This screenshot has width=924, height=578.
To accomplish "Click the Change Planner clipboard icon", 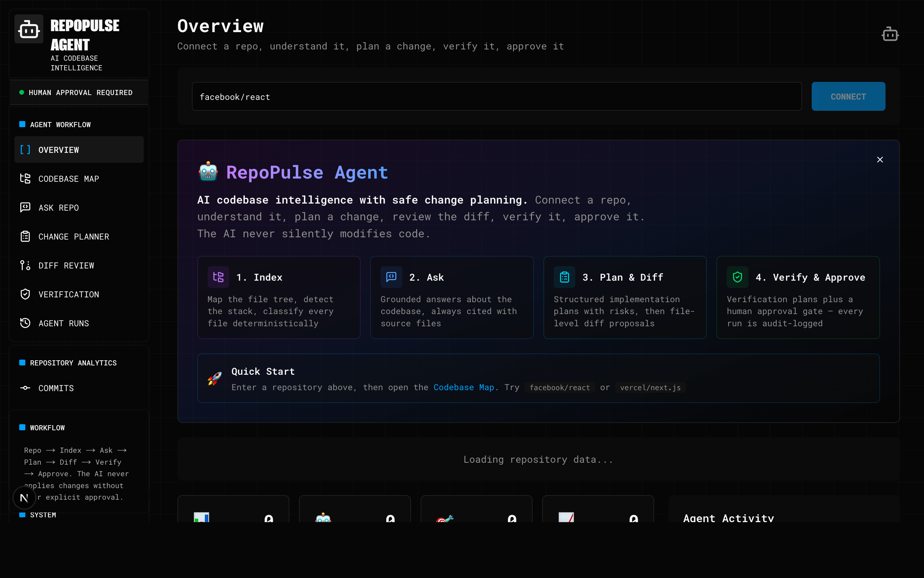I will coord(25,236).
